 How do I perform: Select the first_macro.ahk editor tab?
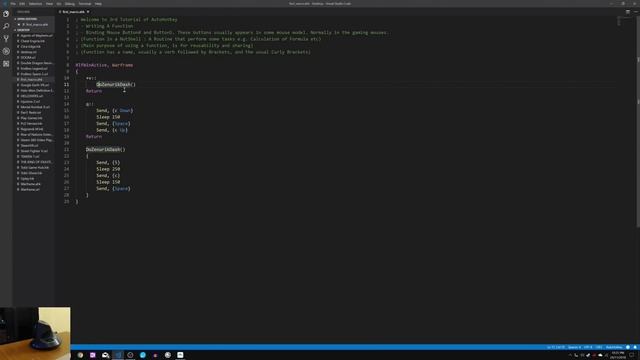click(73, 12)
